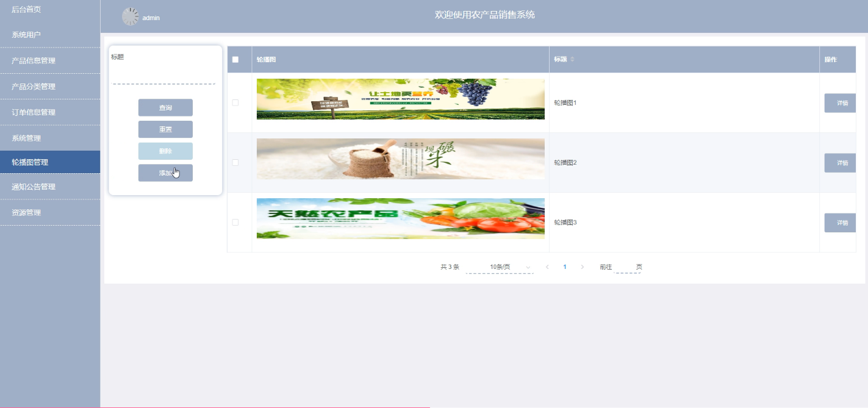The image size is (868, 408).
Task: Select 轮播图管理 in sidebar
Action: click(x=50, y=162)
